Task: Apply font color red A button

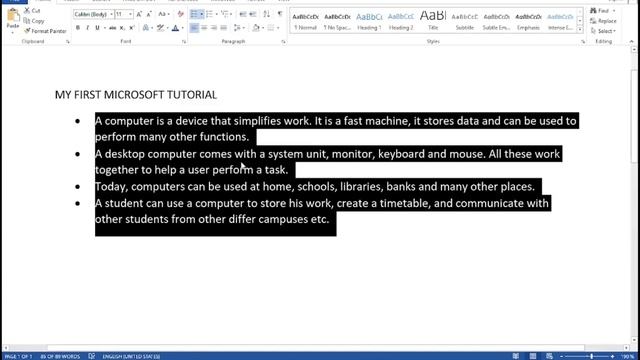Action: (x=176, y=28)
